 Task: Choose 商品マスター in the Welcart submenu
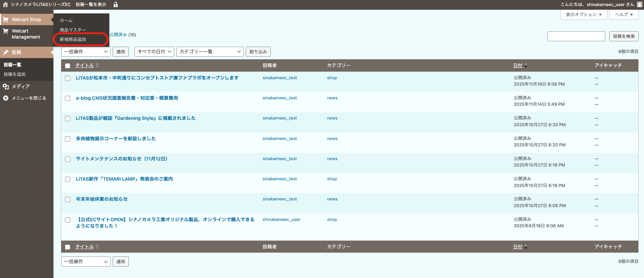pyautogui.click(x=73, y=30)
